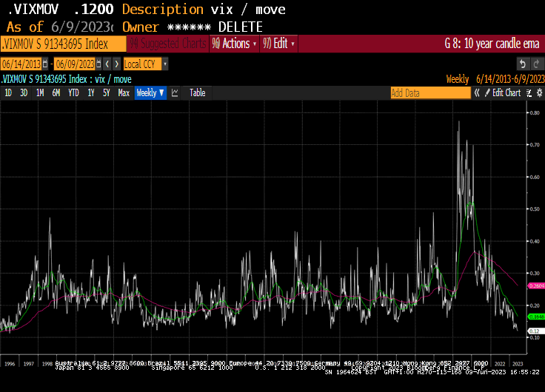Click the line chart type icon

tap(175, 93)
